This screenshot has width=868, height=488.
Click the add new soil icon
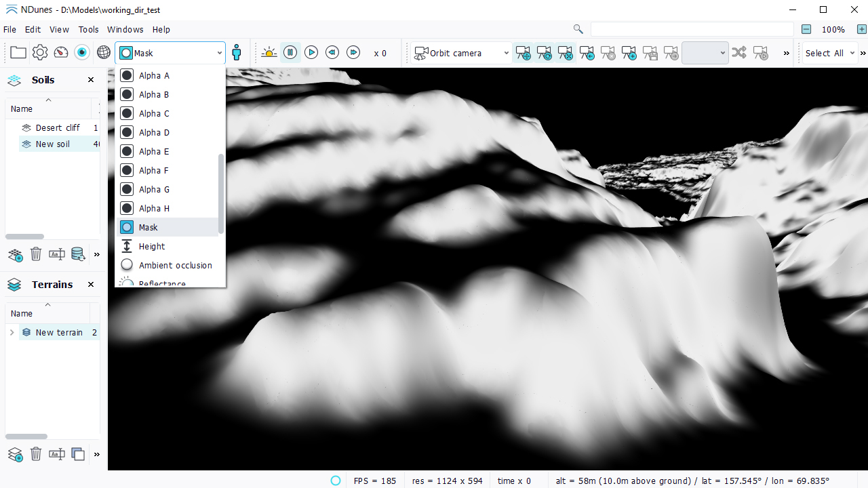(x=15, y=254)
